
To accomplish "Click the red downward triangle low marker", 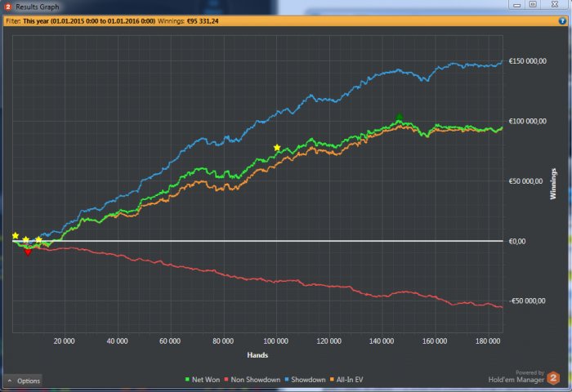I will tap(28, 252).
